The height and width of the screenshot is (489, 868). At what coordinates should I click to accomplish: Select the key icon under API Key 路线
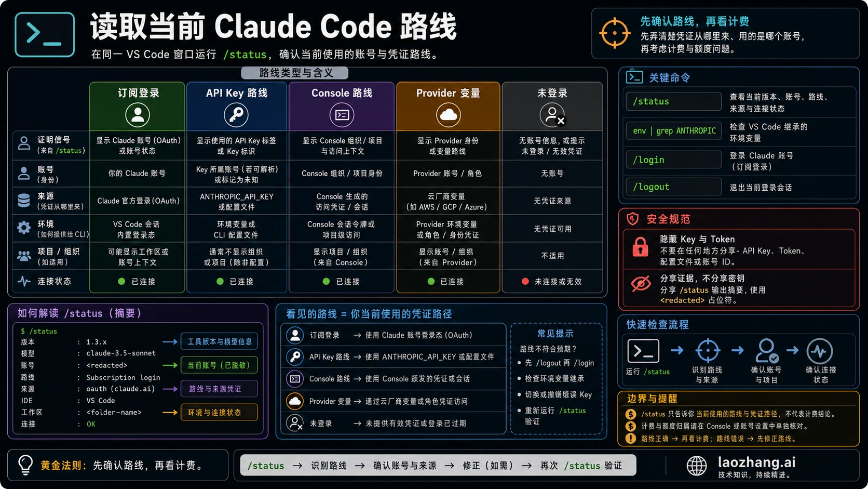pyautogui.click(x=236, y=115)
